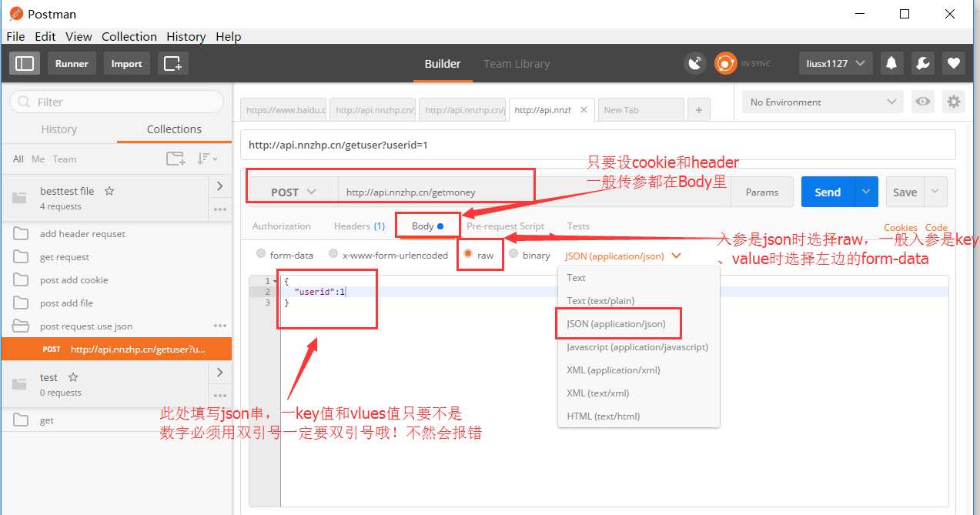
Task: Select the form-data radio button
Action: (261, 254)
